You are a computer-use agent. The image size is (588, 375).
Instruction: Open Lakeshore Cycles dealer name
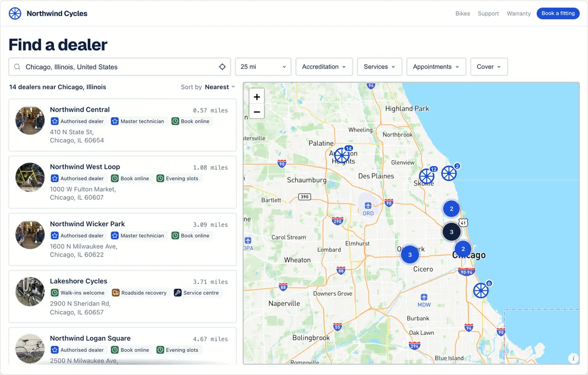click(78, 281)
